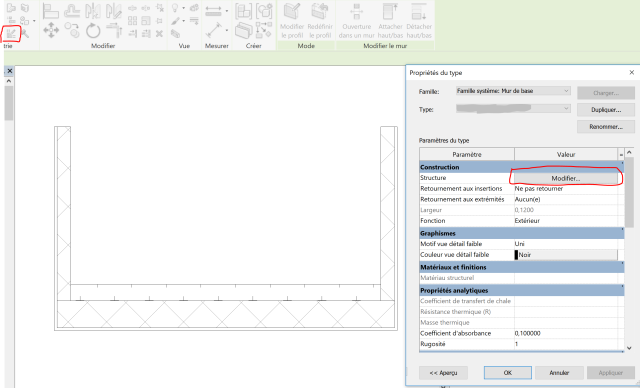Image resolution: width=640 pixels, height=388 pixels.
Task: Click the Paramètre column header
Action: pyautogui.click(x=467, y=155)
